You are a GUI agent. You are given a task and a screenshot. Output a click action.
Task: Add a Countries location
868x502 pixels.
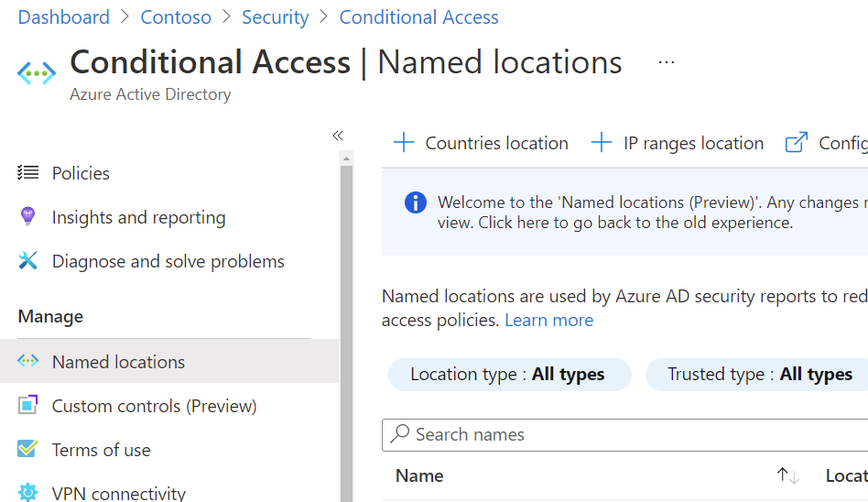tap(481, 143)
